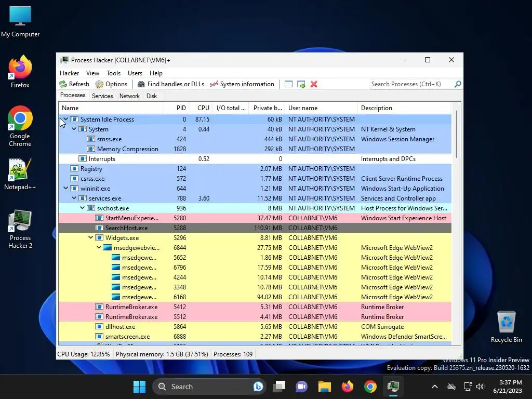The image size is (532, 399).
Task: Collapse System Idle Process tree node
Action: (x=66, y=119)
